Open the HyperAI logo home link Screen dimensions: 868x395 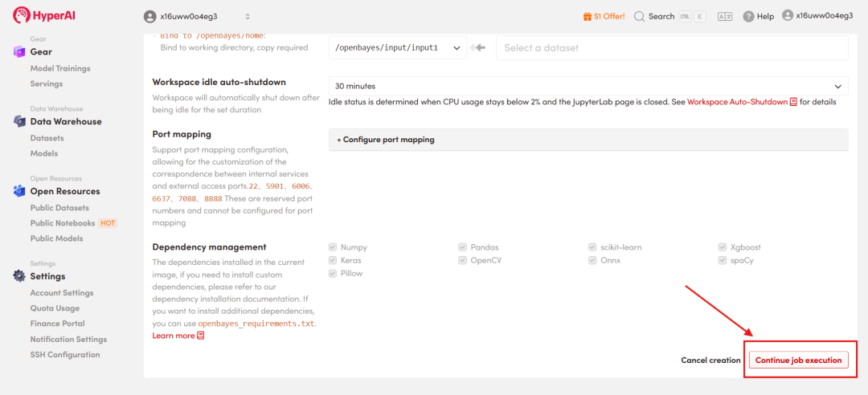point(43,15)
